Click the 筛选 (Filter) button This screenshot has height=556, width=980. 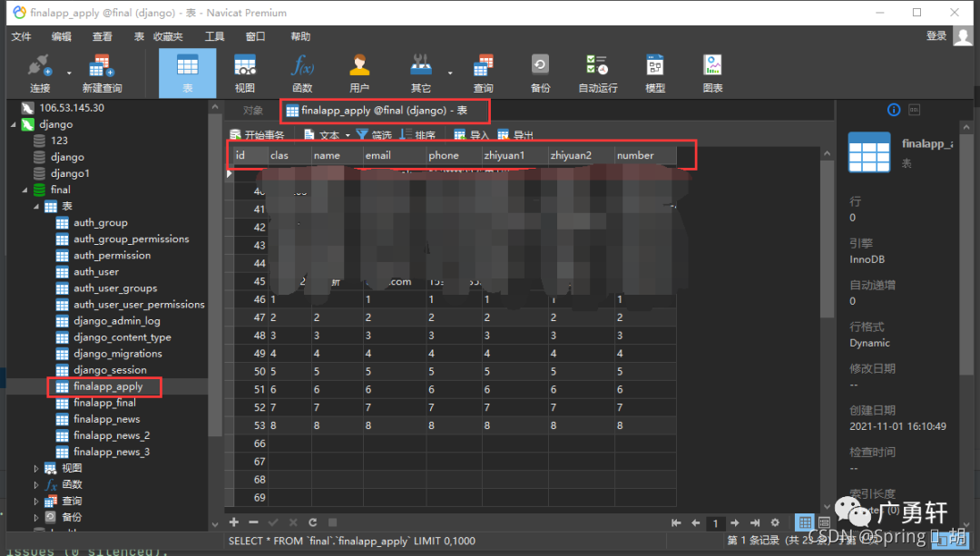374,135
